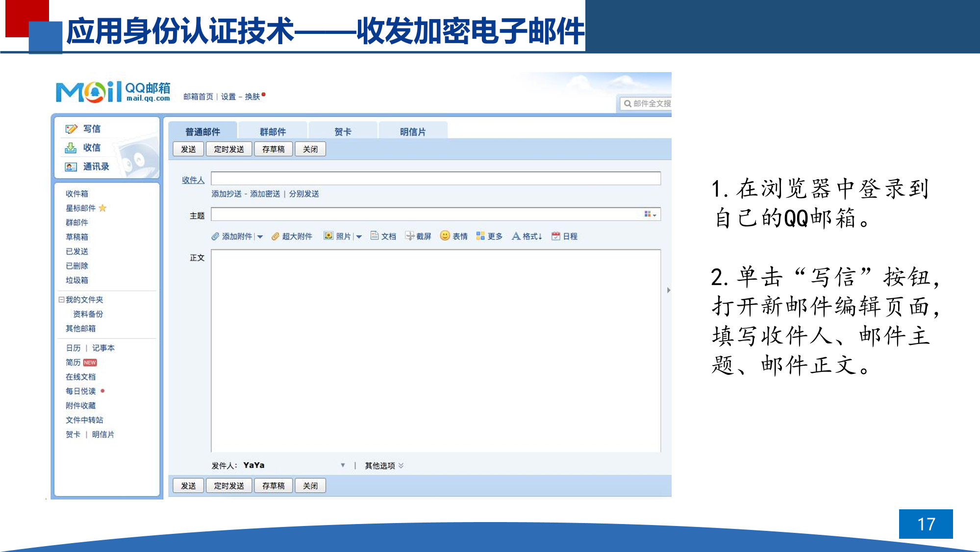
Task: Click the screenshot (截屏) icon
Action: (409, 236)
